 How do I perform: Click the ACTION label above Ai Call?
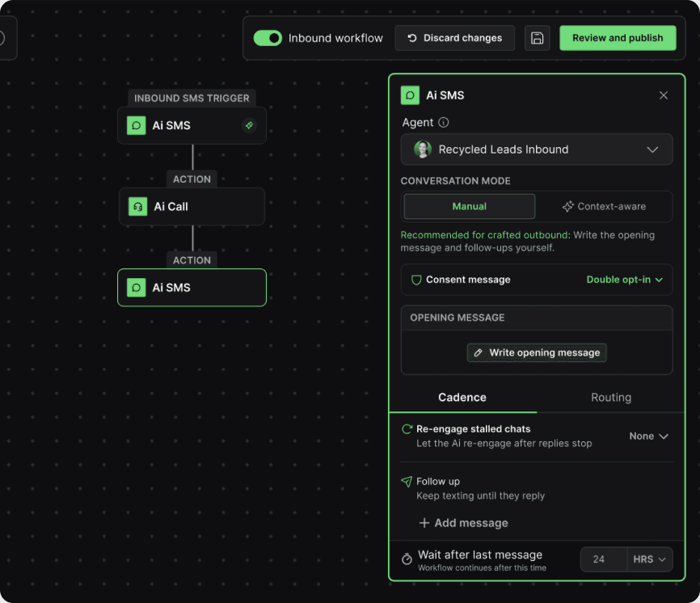[192, 179]
